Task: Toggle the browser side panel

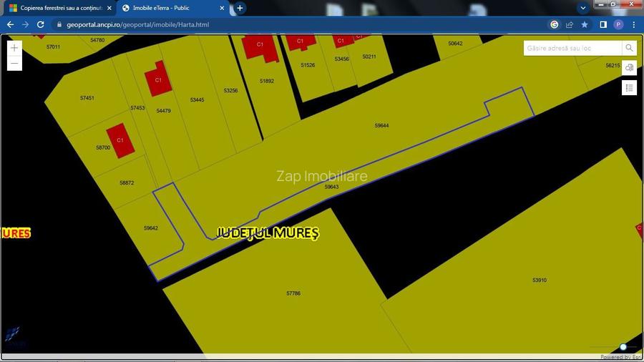Action: pos(603,24)
